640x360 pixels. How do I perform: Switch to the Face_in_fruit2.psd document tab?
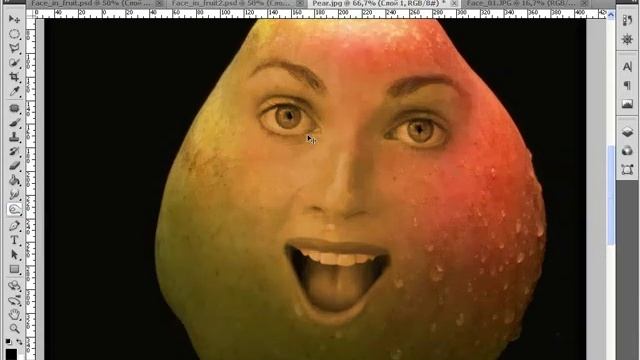pyautogui.click(x=237, y=3)
